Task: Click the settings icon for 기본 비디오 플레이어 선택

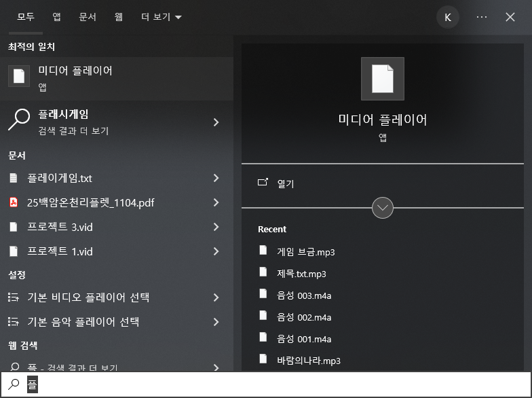Action: coord(14,297)
